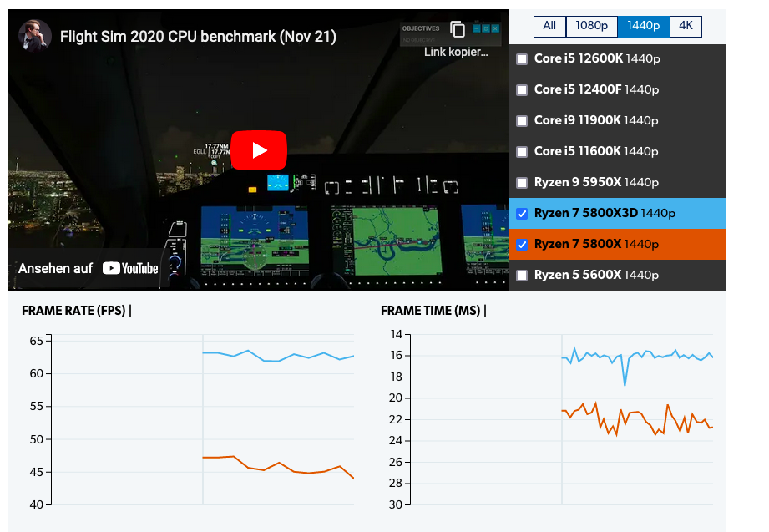769x532 pixels.
Task: Enable Core i5 11600K 1440p checkbox
Action: point(522,152)
